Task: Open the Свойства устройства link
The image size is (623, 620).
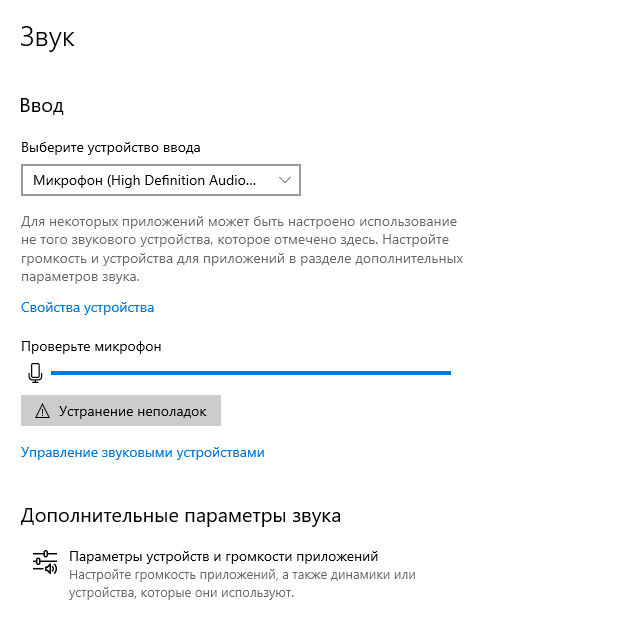Action: (87, 307)
